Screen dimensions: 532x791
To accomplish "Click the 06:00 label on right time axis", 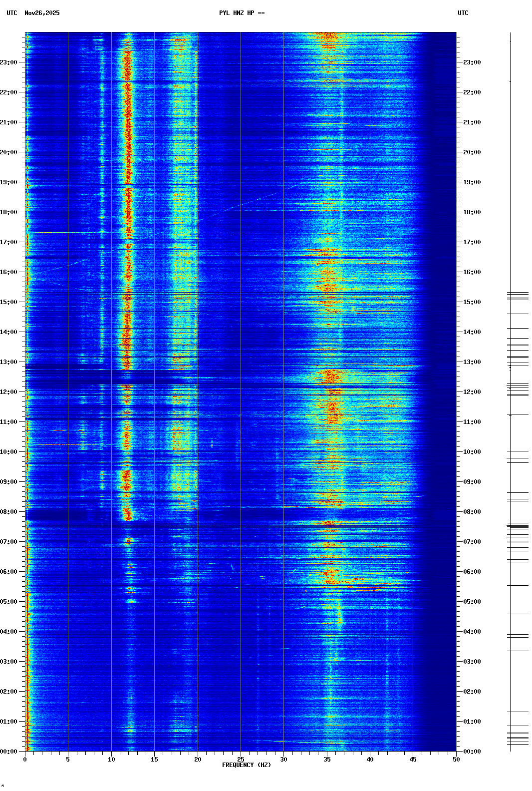I will point(472,572).
